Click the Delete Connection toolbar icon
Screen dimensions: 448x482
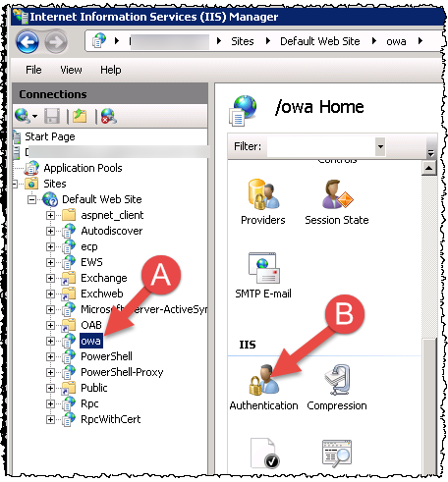109,116
